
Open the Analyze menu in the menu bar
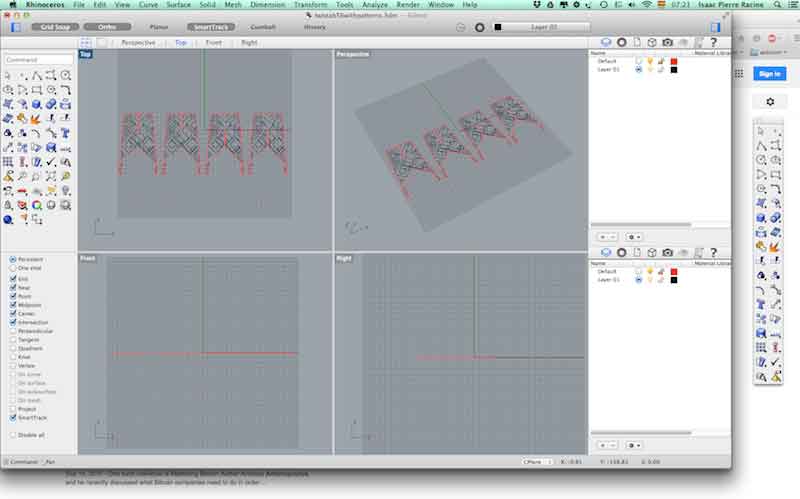click(374, 5)
